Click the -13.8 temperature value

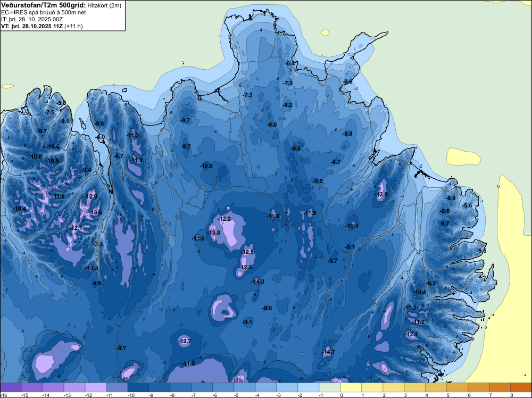214,233
